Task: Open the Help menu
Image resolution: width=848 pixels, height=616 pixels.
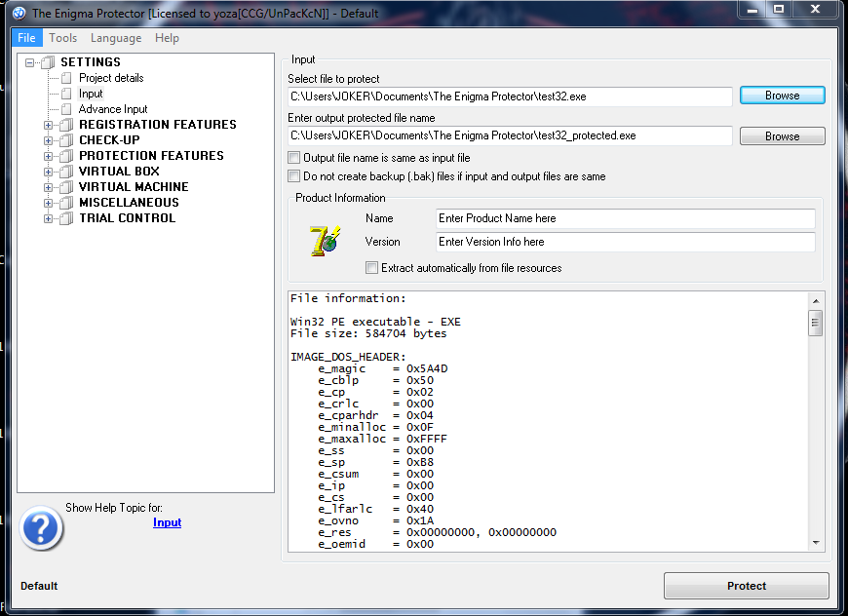Action: click(x=167, y=38)
